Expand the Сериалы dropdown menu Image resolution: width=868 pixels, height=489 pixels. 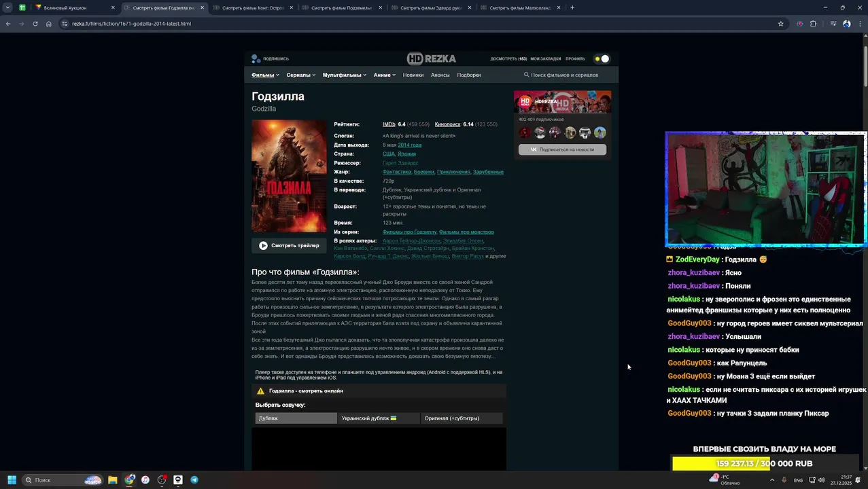[300, 75]
